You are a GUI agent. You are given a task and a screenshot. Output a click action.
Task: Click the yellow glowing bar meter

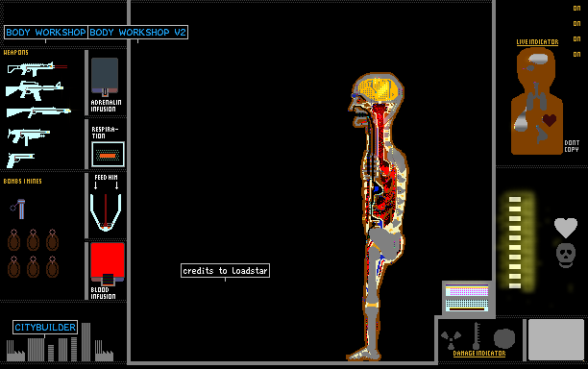(515, 242)
